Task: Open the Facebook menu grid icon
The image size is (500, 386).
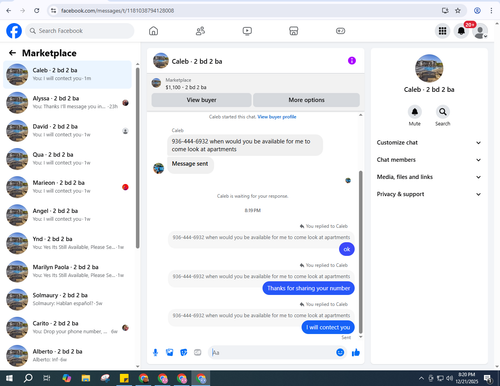Action: 442,31
